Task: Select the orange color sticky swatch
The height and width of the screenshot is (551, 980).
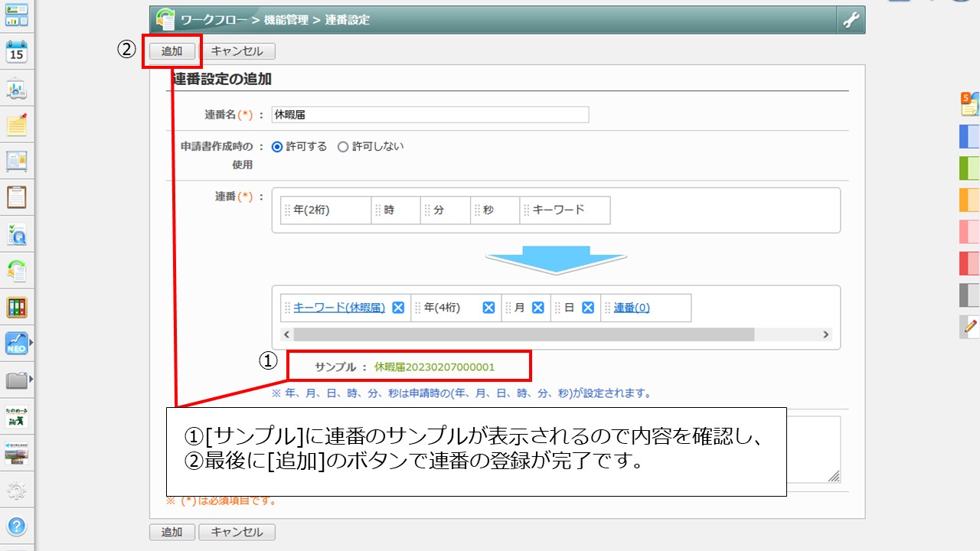Action: point(969,200)
